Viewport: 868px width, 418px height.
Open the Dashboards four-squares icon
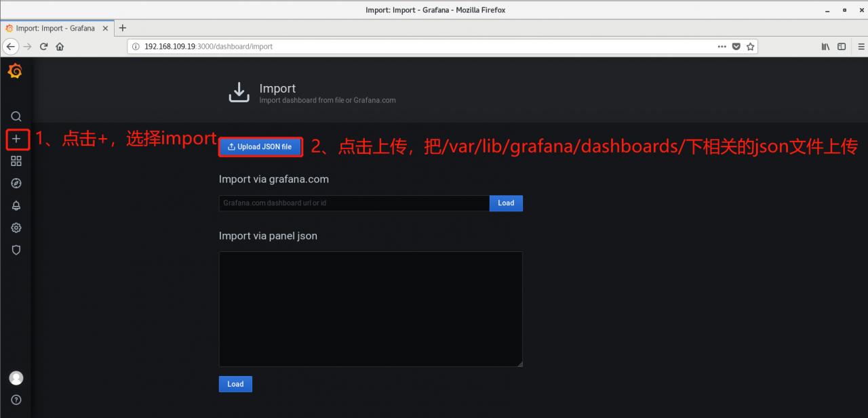(16, 161)
